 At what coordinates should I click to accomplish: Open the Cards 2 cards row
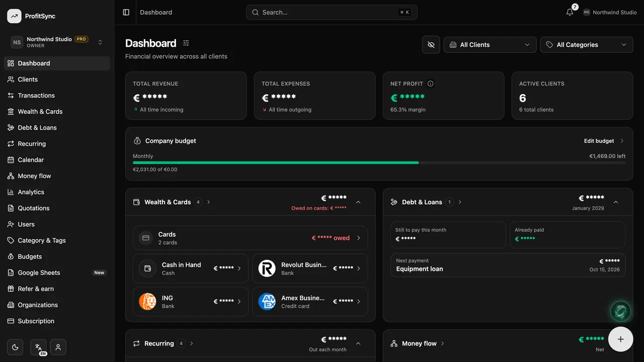click(x=251, y=238)
